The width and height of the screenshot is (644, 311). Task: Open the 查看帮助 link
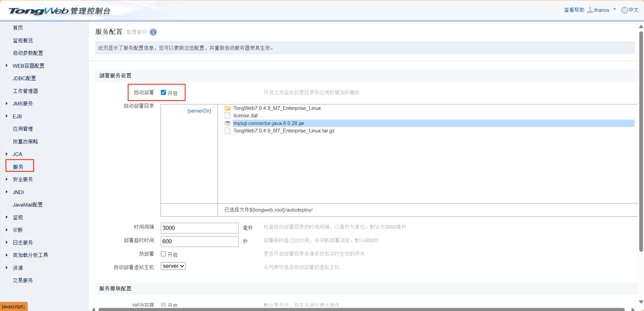574,10
